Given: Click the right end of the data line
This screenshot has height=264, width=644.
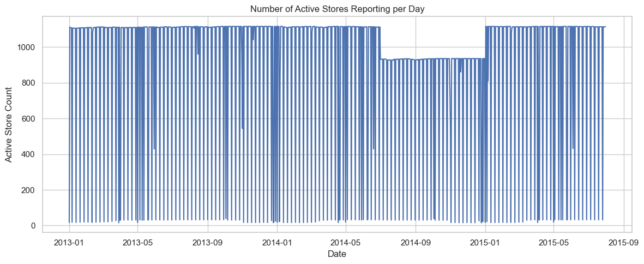Looking at the screenshot, I should tap(605, 27).
